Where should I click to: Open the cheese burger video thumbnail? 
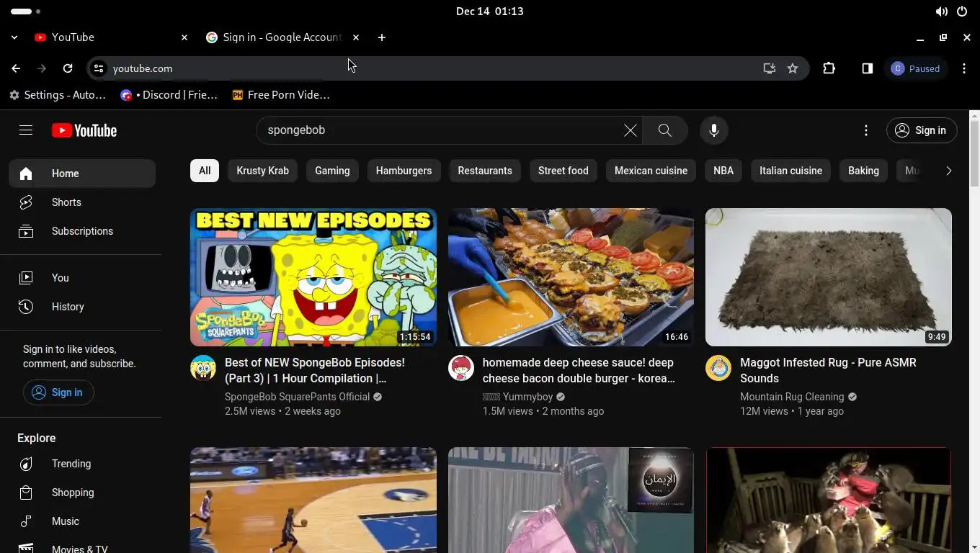[571, 277]
